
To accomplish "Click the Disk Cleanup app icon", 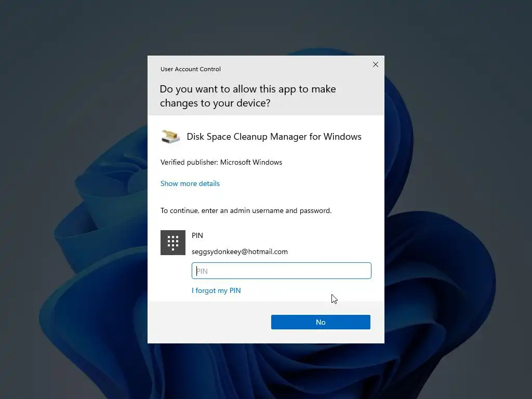I will tap(170, 137).
